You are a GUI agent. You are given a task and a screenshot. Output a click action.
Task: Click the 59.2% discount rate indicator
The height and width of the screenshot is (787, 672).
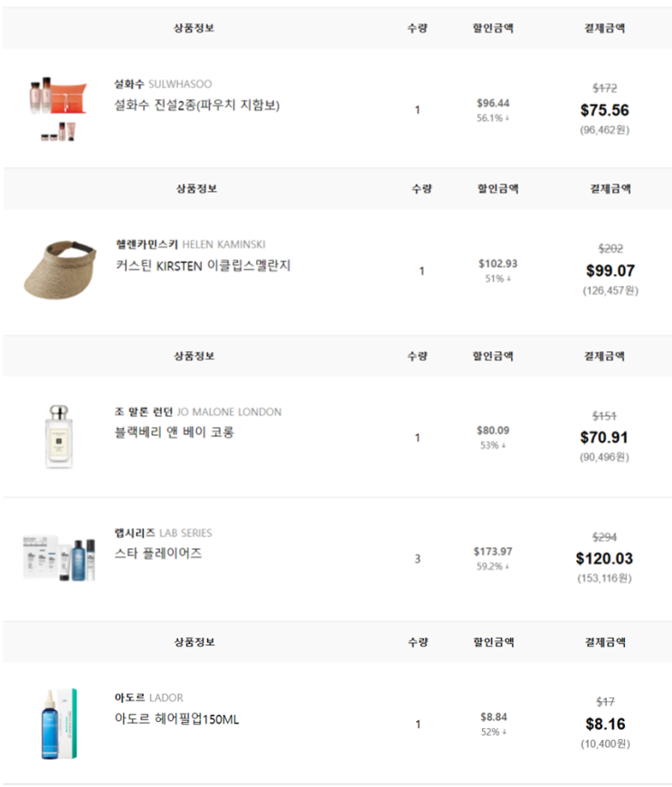(492, 566)
